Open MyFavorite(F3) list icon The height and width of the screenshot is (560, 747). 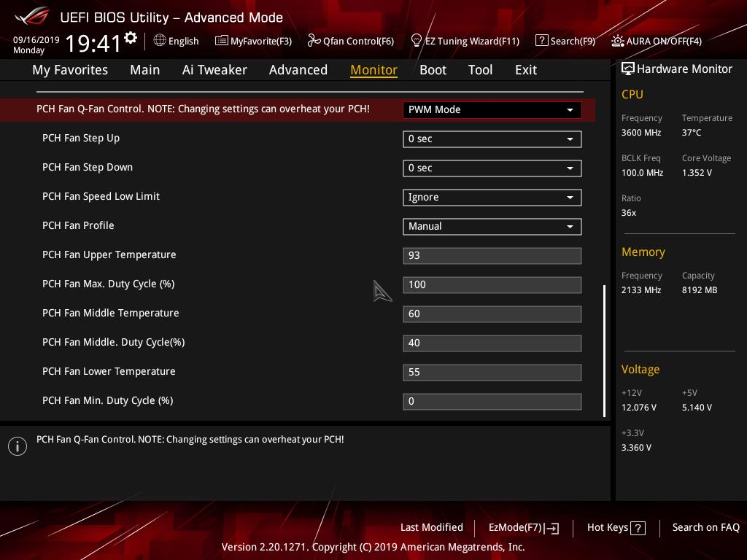point(221,41)
